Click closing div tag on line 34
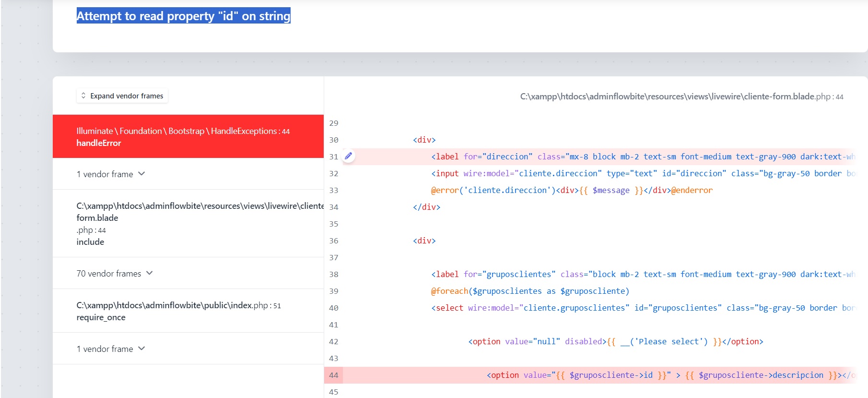This screenshot has height=398, width=868. click(x=427, y=207)
